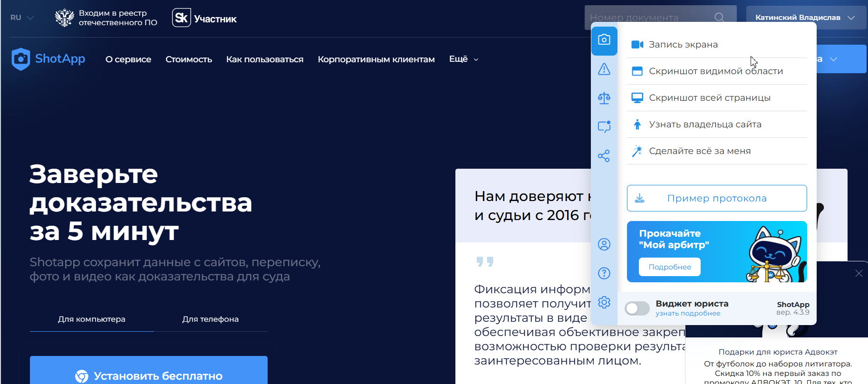
Task: Open the scales of justice sidebar section
Action: click(x=604, y=98)
